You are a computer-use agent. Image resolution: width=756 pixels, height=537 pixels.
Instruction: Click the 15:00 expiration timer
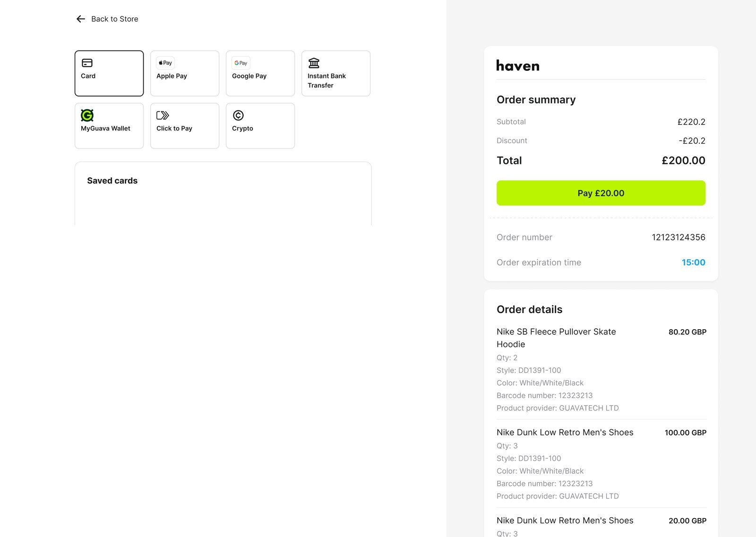pos(693,262)
